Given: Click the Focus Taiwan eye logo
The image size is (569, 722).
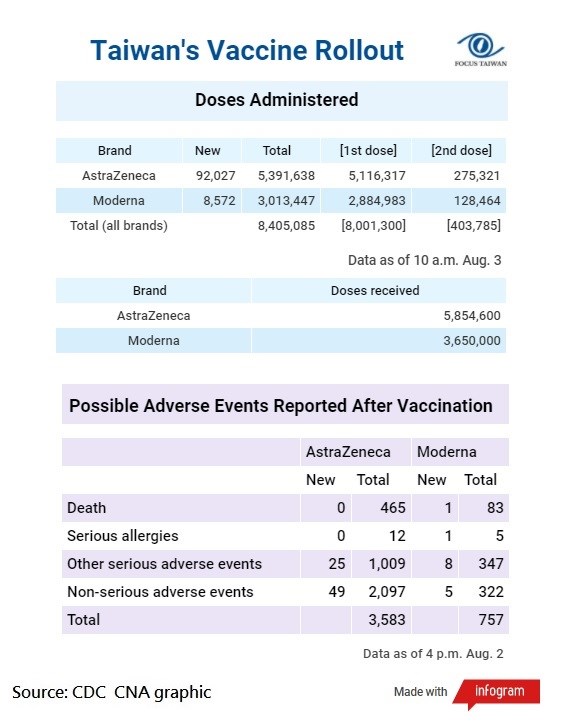Looking at the screenshot, I should [x=480, y=50].
